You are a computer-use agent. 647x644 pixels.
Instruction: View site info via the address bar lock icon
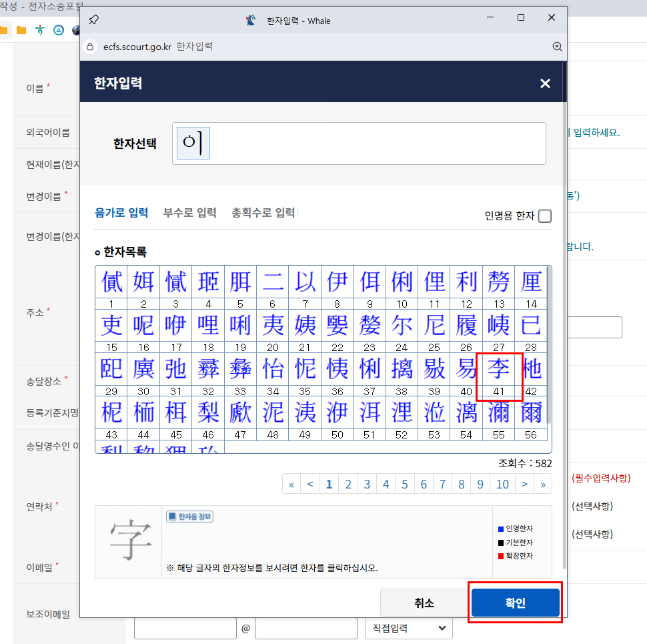[x=90, y=47]
